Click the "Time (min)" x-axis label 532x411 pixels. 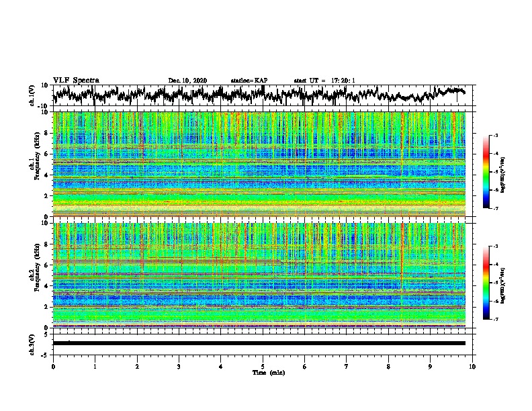(269, 373)
